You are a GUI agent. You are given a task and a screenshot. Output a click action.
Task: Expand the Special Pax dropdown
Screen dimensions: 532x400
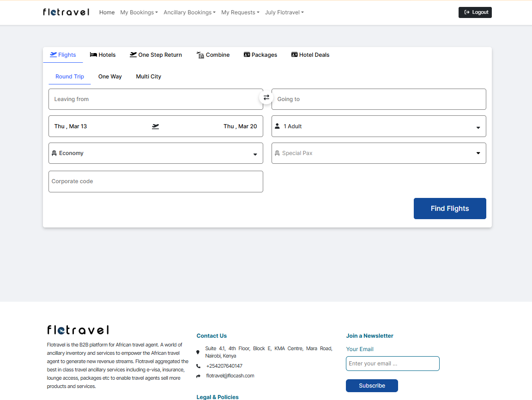379,153
